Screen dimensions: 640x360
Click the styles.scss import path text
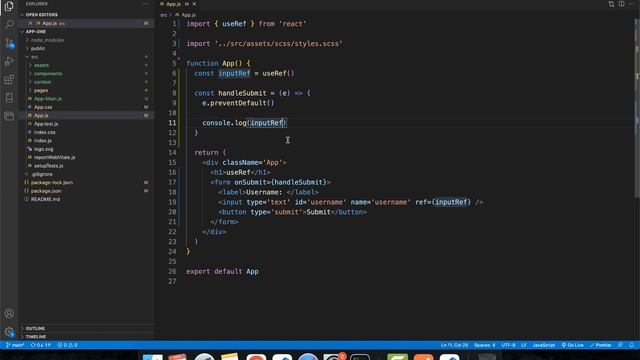279,44
